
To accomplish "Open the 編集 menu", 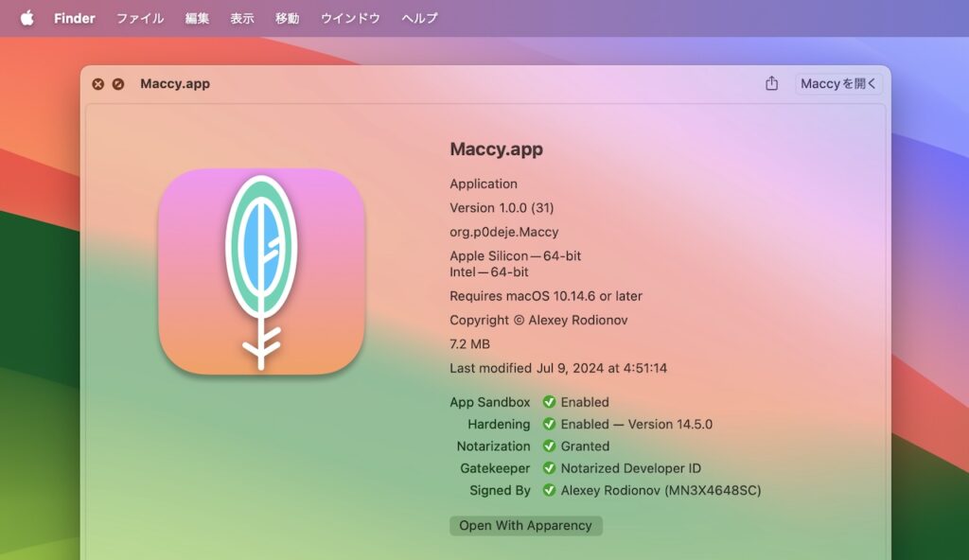I will pyautogui.click(x=197, y=18).
